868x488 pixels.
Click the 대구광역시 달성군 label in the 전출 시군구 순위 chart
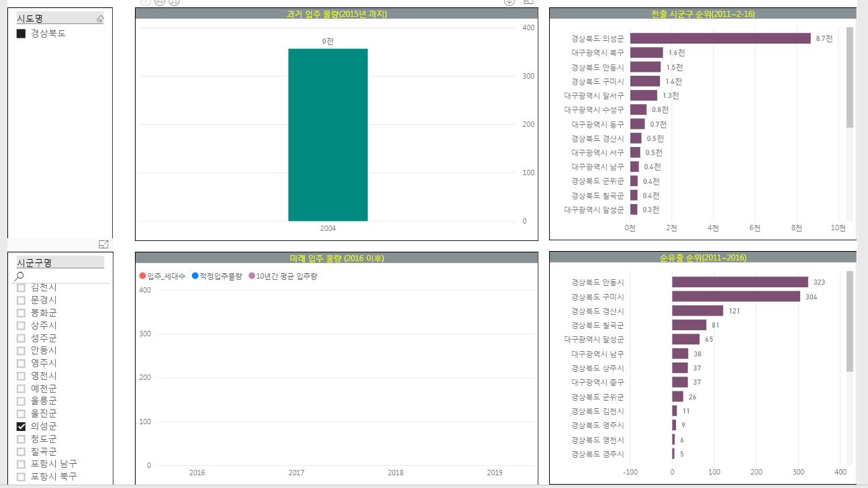[594, 209]
